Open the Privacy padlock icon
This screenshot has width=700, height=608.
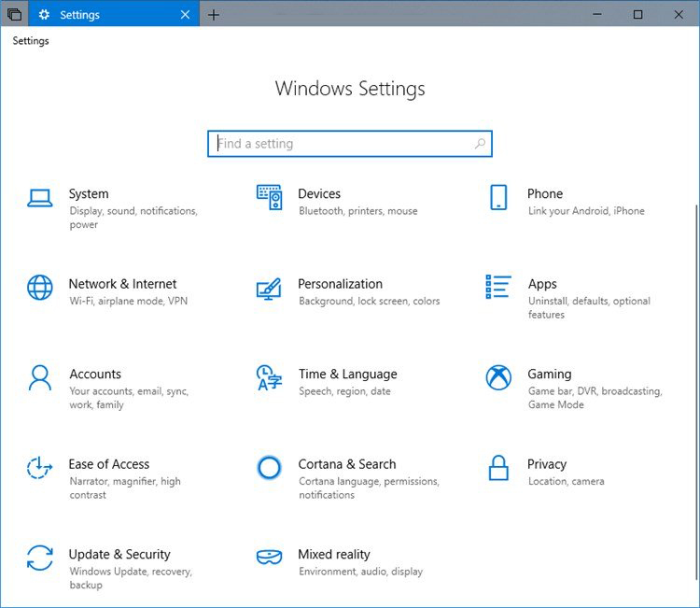click(498, 468)
